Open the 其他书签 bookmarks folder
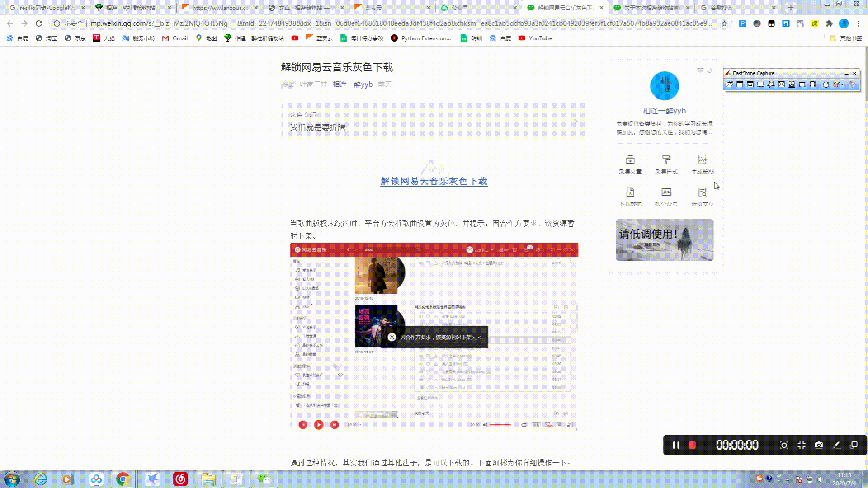Image resolution: width=868 pixels, height=488 pixels. [846, 38]
